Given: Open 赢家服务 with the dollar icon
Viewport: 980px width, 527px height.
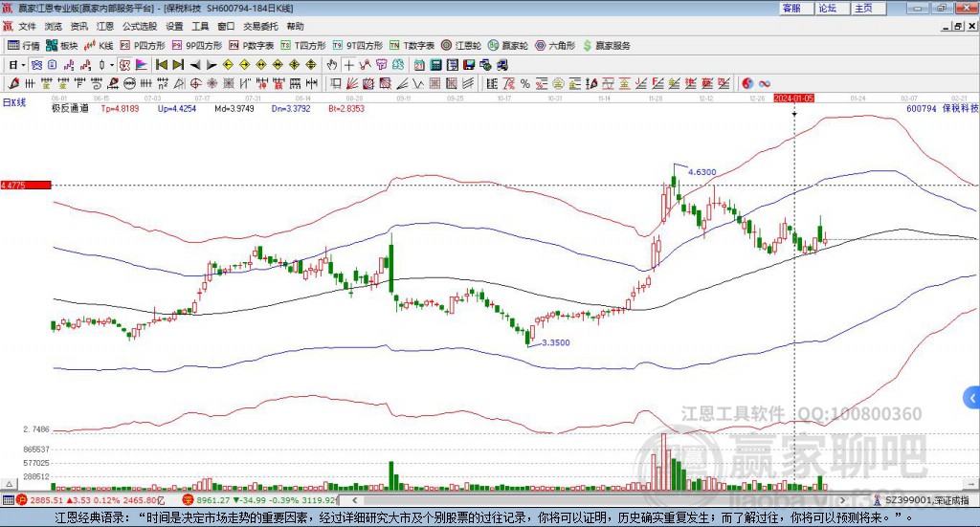Looking at the screenshot, I should [607, 46].
